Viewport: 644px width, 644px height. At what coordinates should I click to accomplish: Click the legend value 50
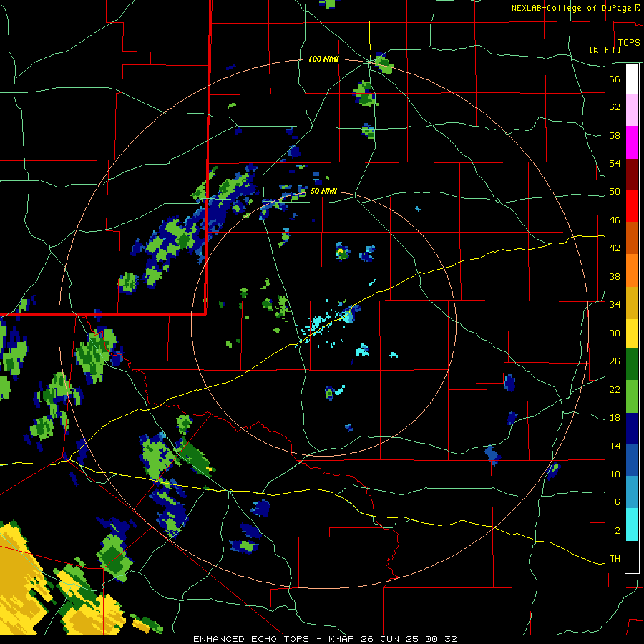615,192
